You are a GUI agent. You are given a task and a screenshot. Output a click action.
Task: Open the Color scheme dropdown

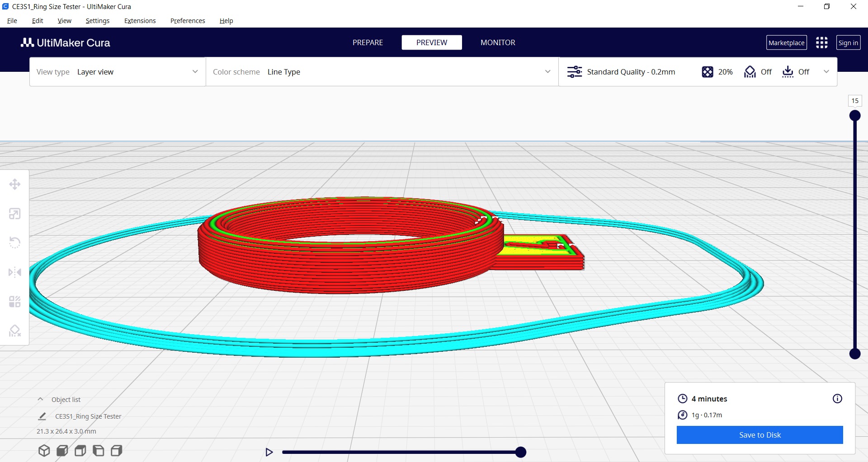(382, 72)
